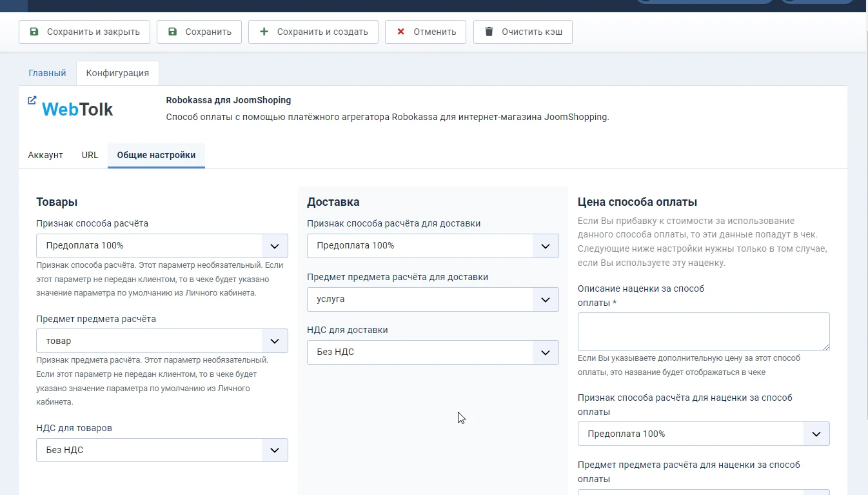This screenshot has width=868, height=495.
Task: Click the Цена способа оплаты heading
Action: pos(638,202)
